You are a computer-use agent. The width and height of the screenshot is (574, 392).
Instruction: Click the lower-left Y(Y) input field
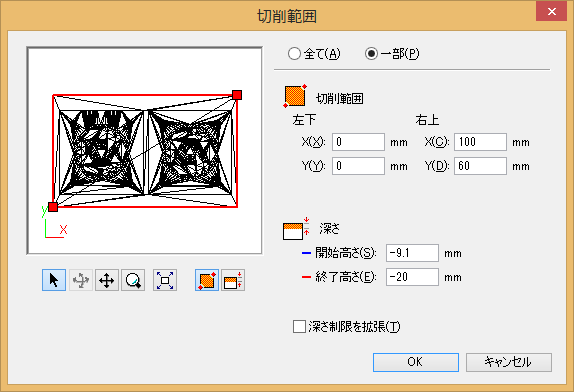click(358, 166)
